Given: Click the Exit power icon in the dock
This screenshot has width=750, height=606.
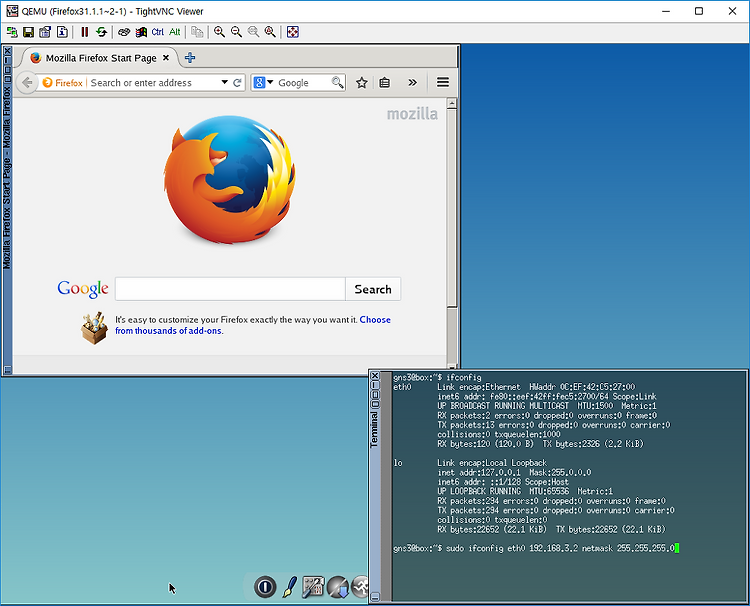Looking at the screenshot, I should [x=265, y=586].
